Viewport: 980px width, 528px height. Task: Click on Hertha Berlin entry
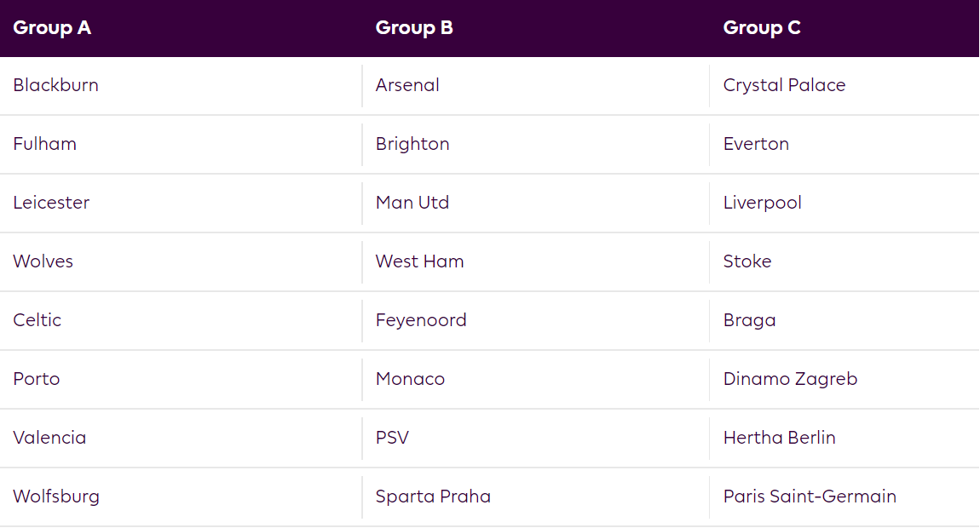pyautogui.click(x=780, y=438)
